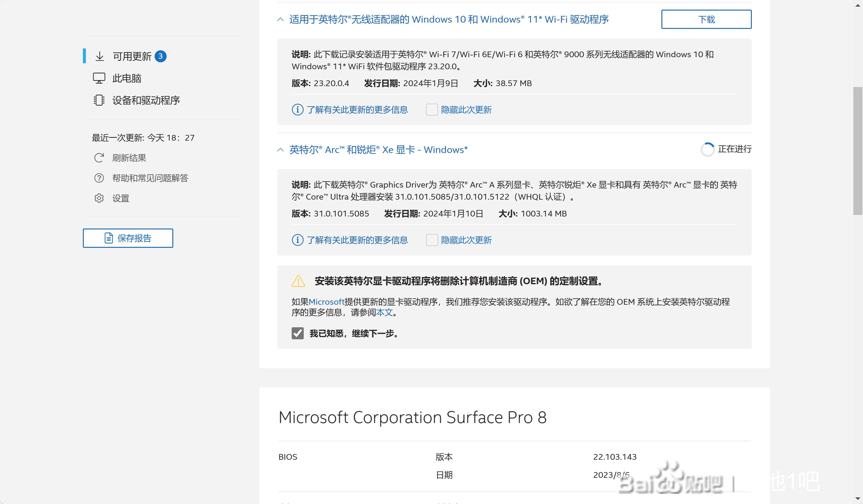
Task: Go to 此电脑 in the sidebar
Action: [x=127, y=78]
